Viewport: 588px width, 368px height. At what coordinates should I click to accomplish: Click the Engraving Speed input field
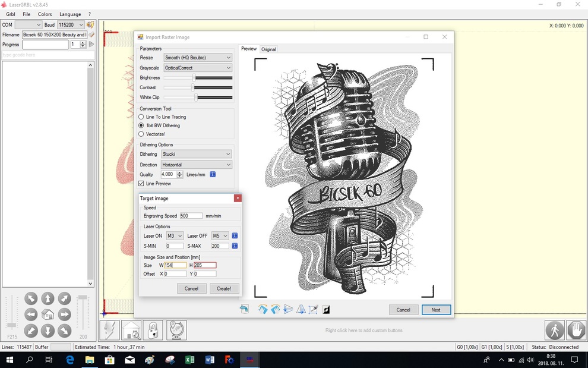point(191,216)
